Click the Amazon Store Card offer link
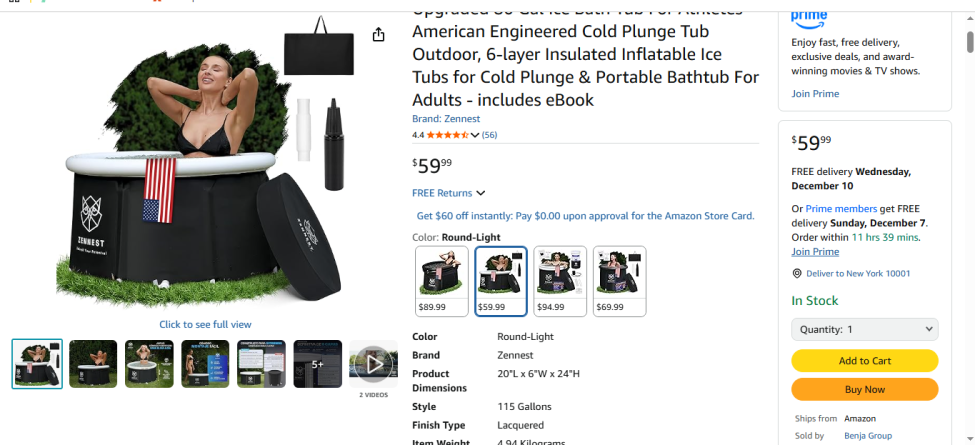This screenshot has height=445, width=975. [585, 215]
